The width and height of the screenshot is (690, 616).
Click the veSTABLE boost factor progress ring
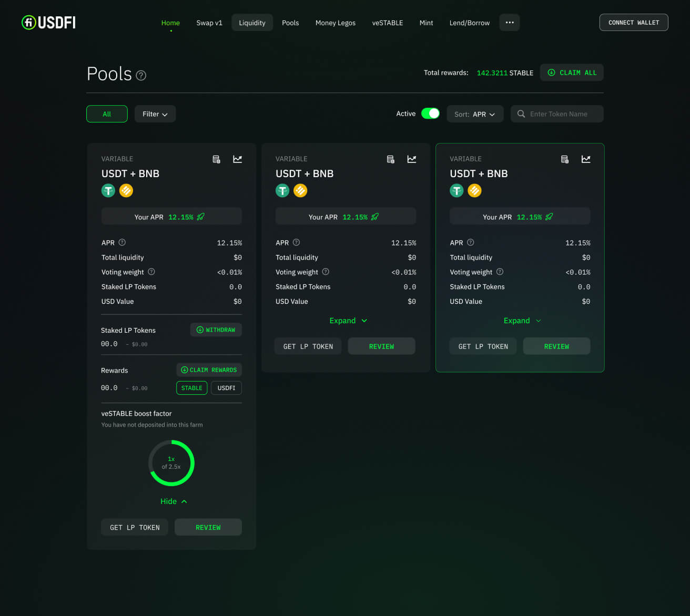pos(171,463)
